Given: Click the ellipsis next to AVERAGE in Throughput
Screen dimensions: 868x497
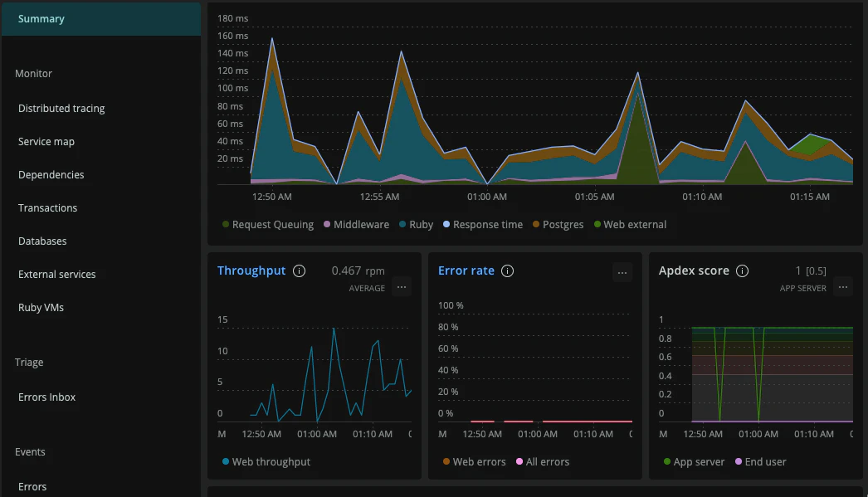Looking at the screenshot, I should 402,286.
